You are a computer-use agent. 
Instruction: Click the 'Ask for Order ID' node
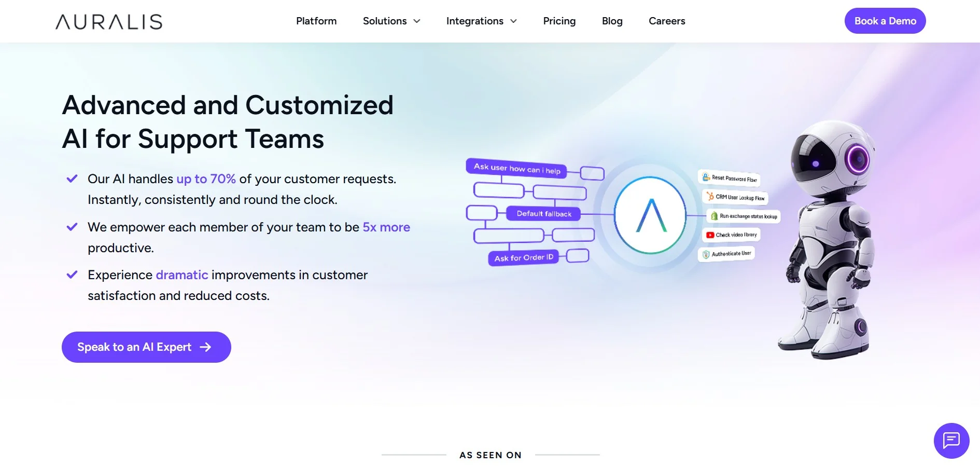pos(524,257)
